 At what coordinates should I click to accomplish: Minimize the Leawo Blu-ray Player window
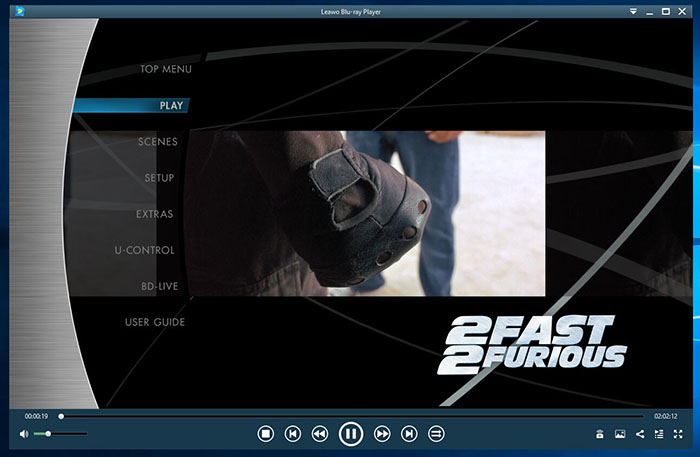650,12
